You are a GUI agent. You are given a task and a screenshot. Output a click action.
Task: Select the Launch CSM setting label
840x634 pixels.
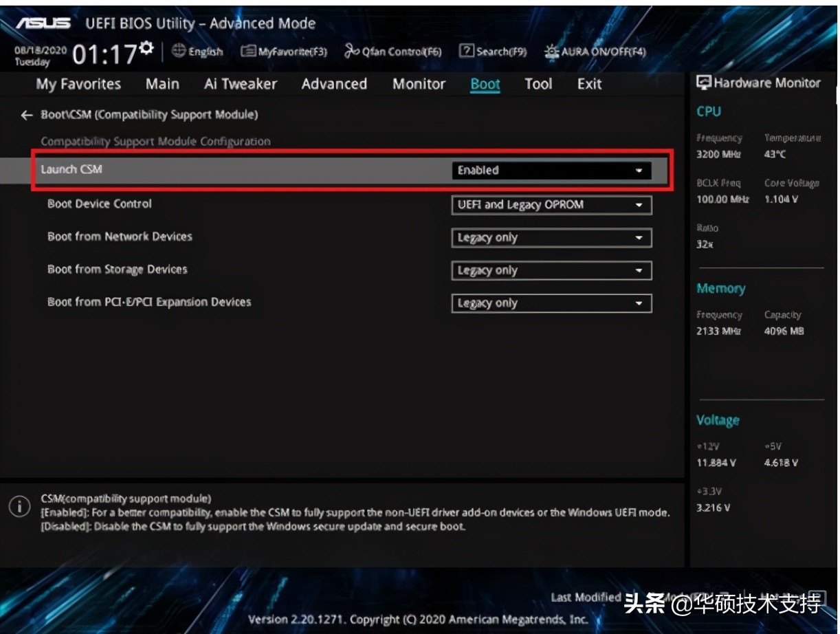(x=71, y=169)
